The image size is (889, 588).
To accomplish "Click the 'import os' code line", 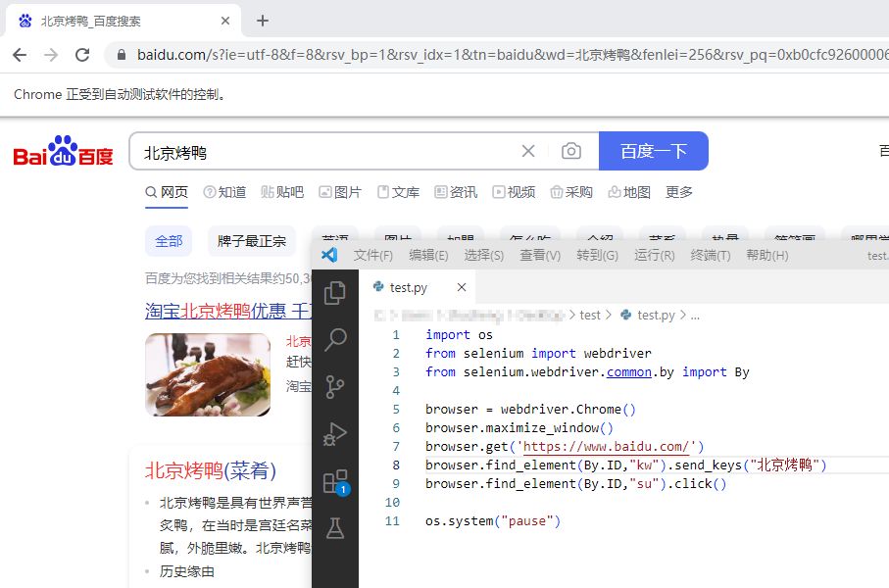I will [x=460, y=335].
